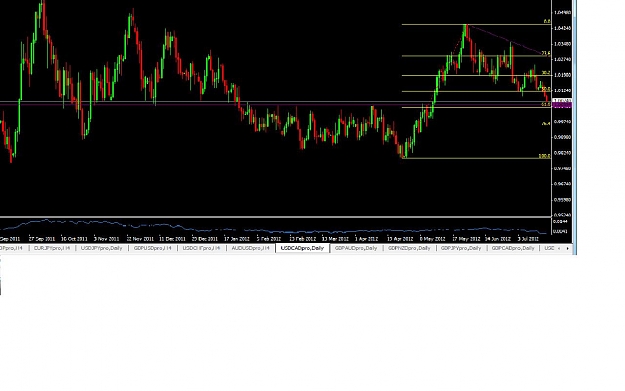Image resolution: width=625 pixels, height=391 pixels.
Task: Switch to the GBPAUDpro,Daily chart tab
Action: pos(356,248)
